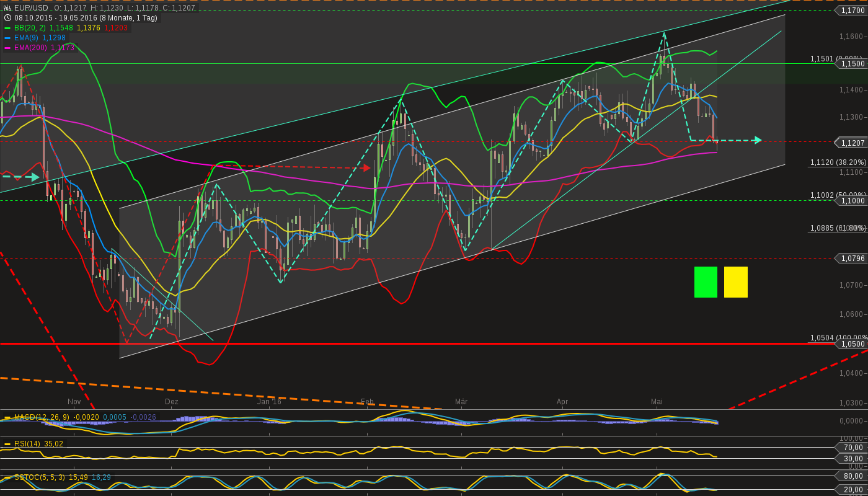Viewport: 868px width, 496px height.
Task: Select the yellow square on the chart
Action: [736, 282]
